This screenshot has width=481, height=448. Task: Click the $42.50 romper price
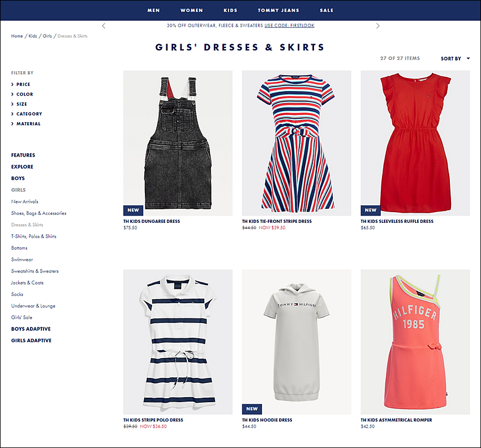368,427
